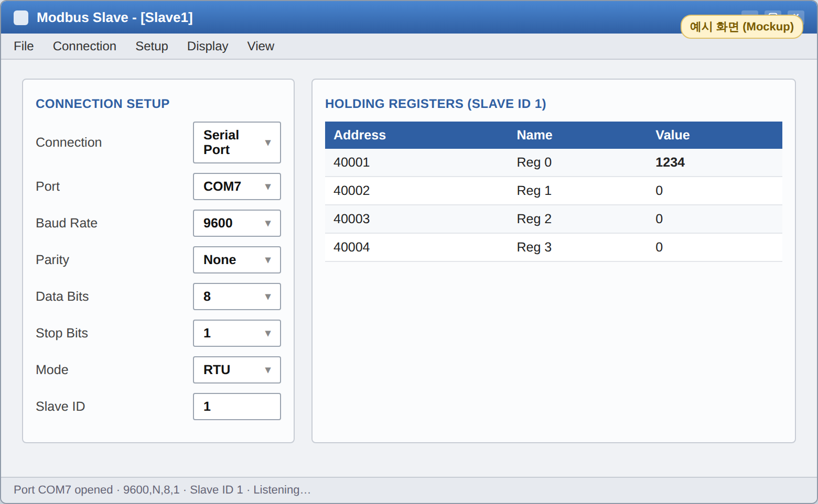The image size is (818, 504).
Task: Open the Connection menu
Action: [84, 46]
